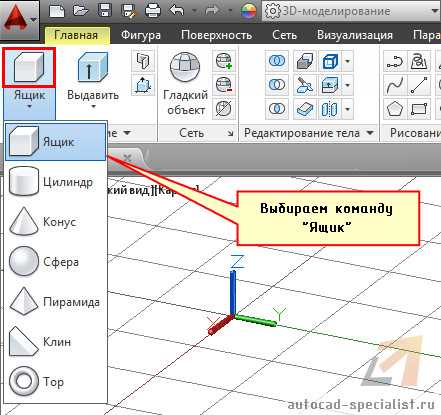Open the AutoCAD application menu button
Screen dimensions: 441x415
pos(20,20)
